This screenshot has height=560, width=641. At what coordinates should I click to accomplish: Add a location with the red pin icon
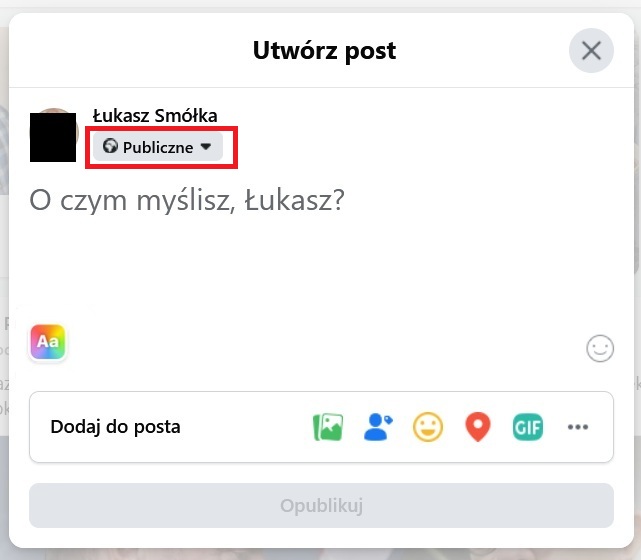478,427
